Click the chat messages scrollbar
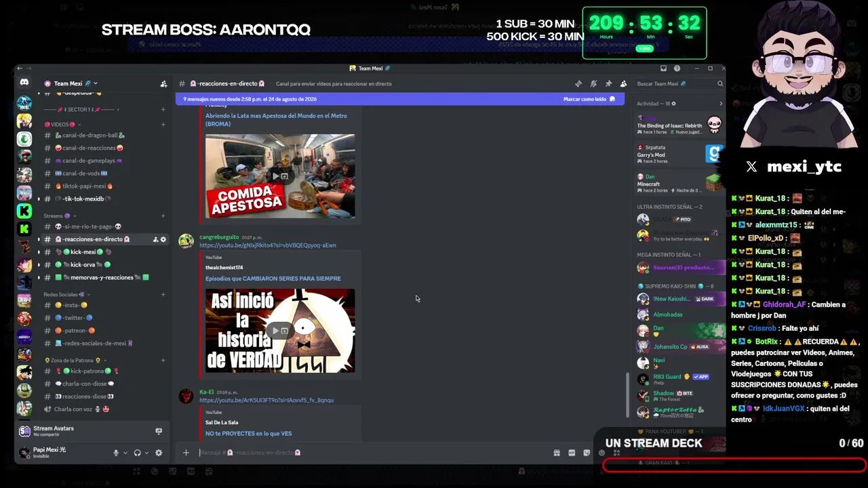This screenshot has width=868, height=488. (627, 396)
